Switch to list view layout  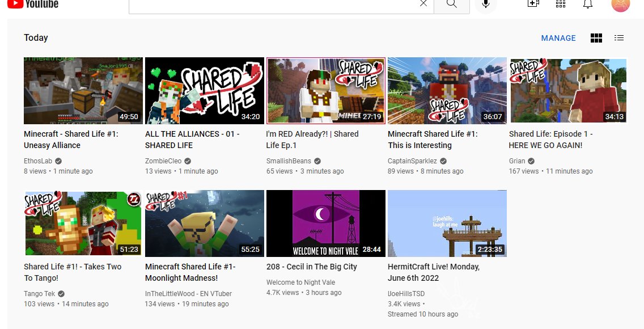(619, 38)
